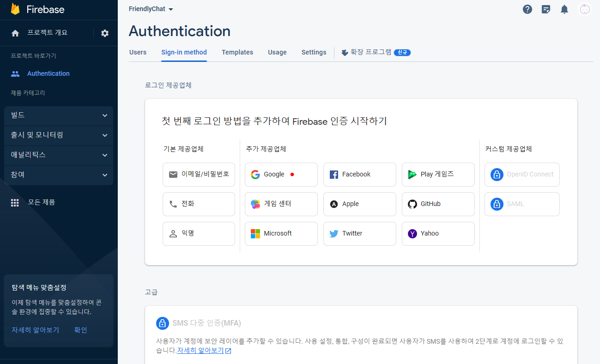Image resolution: width=600 pixels, height=364 pixels.
Task: Click the OpenID Connect custom provider
Action: pyautogui.click(x=522, y=175)
